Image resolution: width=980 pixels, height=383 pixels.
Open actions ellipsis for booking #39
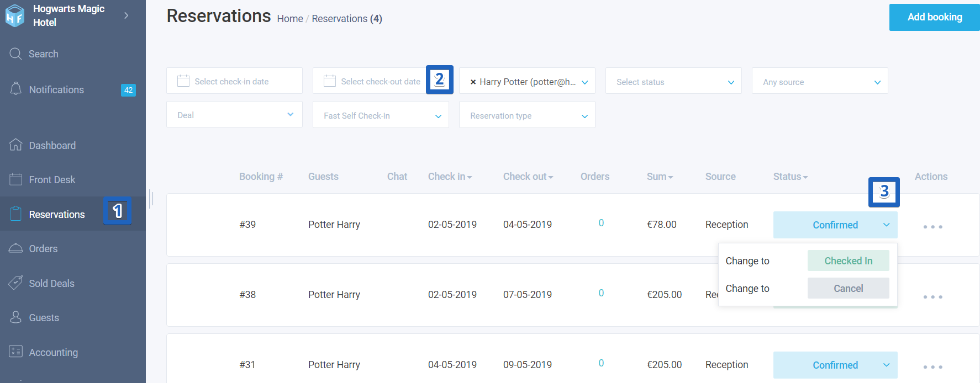click(932, 227)
